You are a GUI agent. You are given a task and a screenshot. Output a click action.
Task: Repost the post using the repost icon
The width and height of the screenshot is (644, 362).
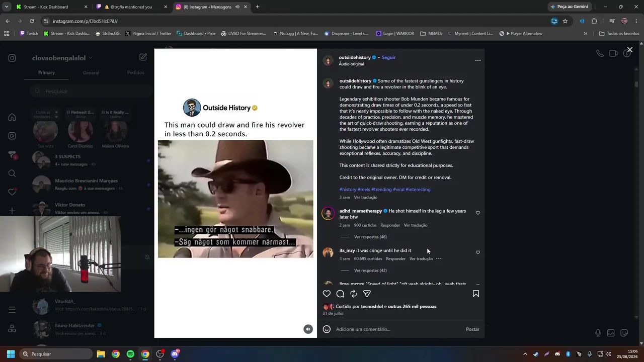[x=354, y=294]
